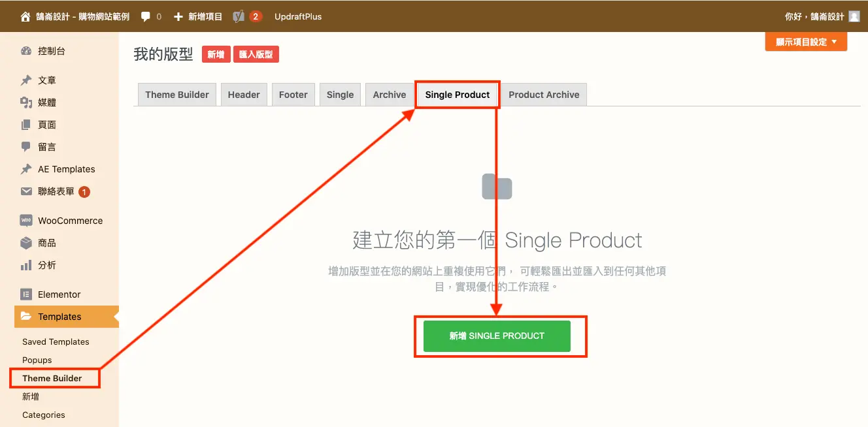Switch to the Single tab
868x427 pixels.
(340, 95)
